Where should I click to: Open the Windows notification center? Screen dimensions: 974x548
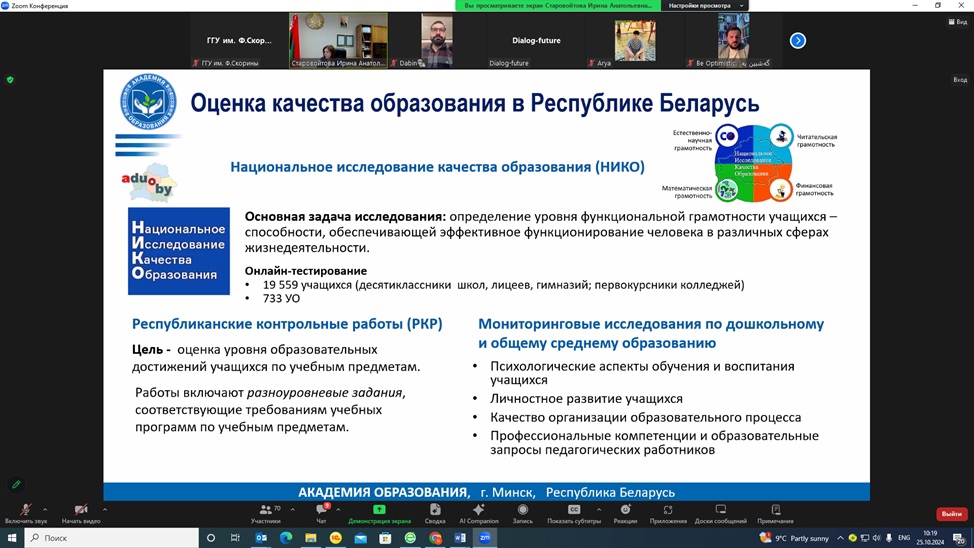[960, 538]
